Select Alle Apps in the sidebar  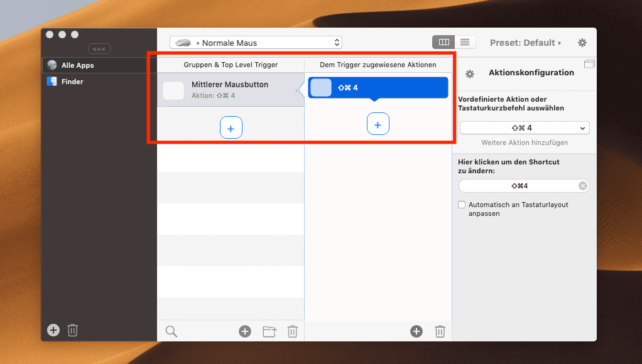[99, 65]
